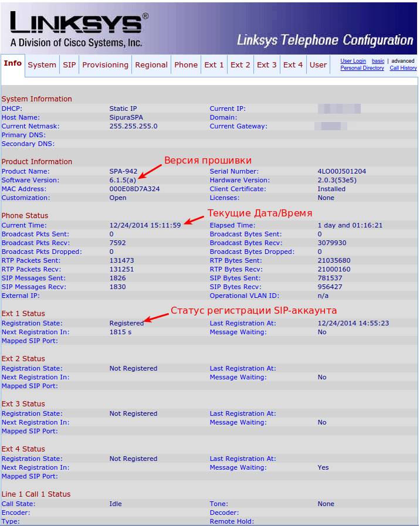Click the Line 1 Call State Idle value

point(116,504)
